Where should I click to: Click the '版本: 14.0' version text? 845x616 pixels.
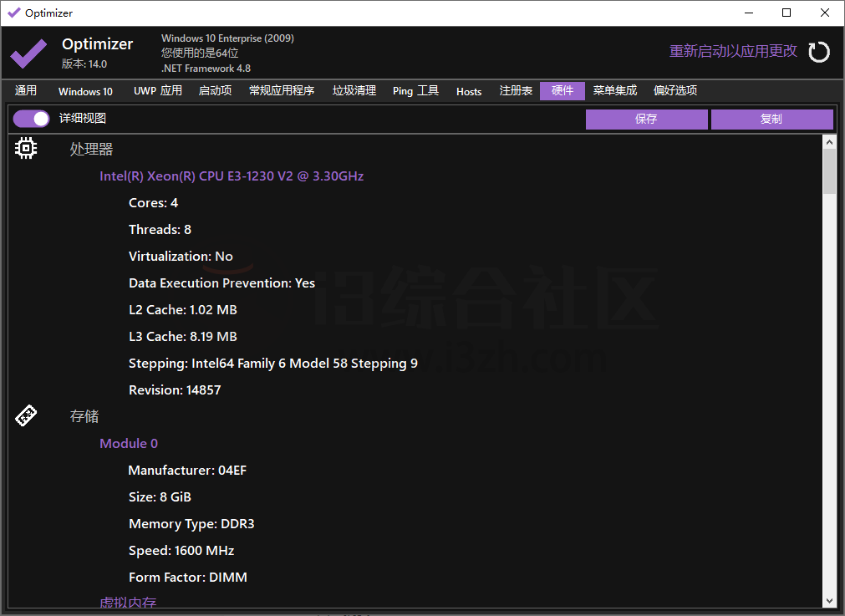(84, 64)
